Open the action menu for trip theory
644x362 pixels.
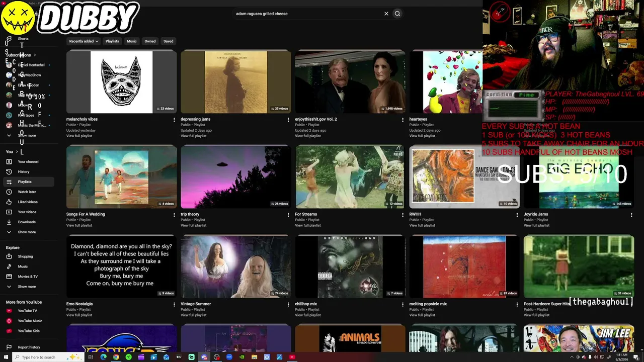288,215
